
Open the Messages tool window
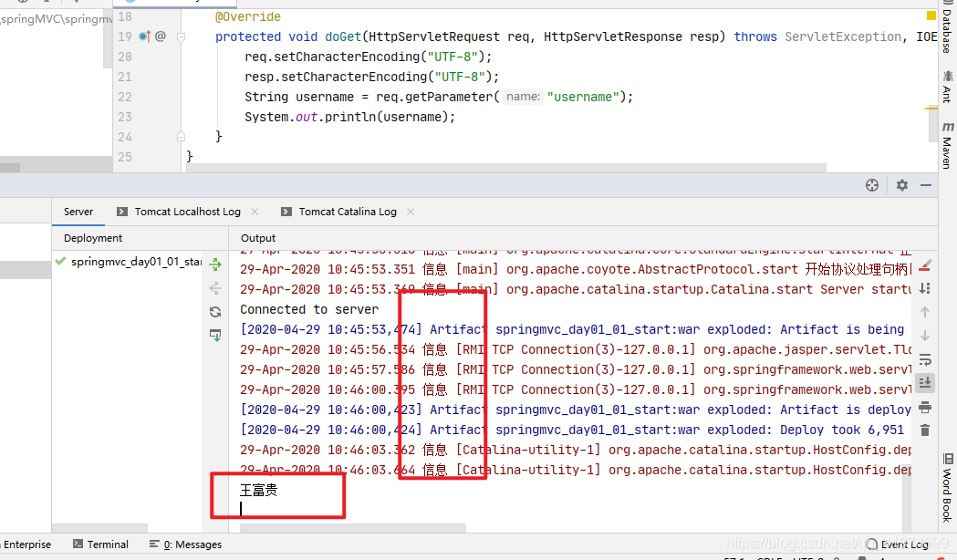pyautogui.click(x=185, y=544)
